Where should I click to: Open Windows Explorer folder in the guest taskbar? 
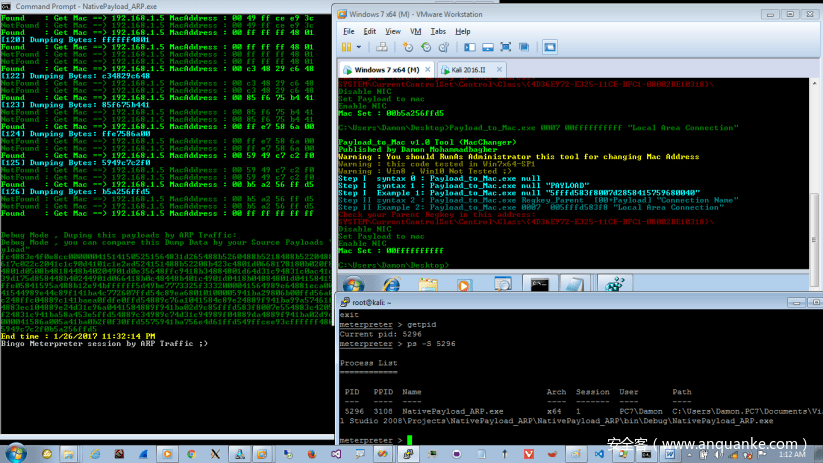pos(428,284)
